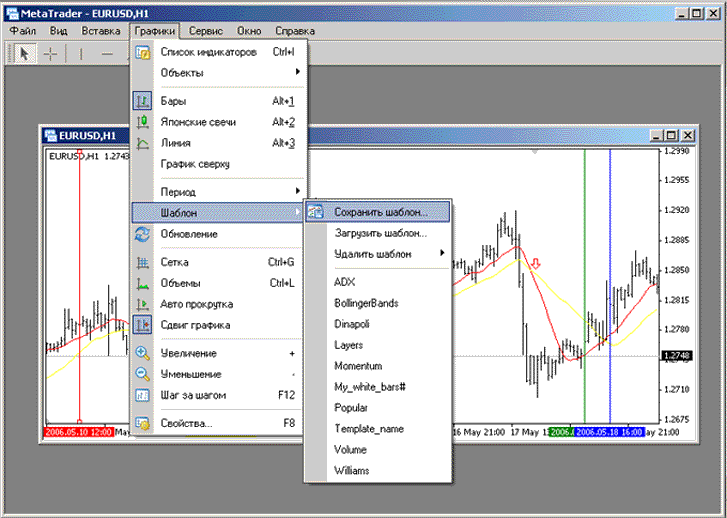
Task: Open the Файл menu
Action: coord(23,31)
